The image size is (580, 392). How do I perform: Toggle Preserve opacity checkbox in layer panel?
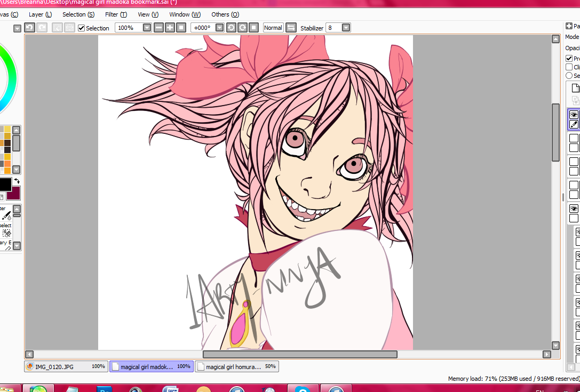click(569, 59)
